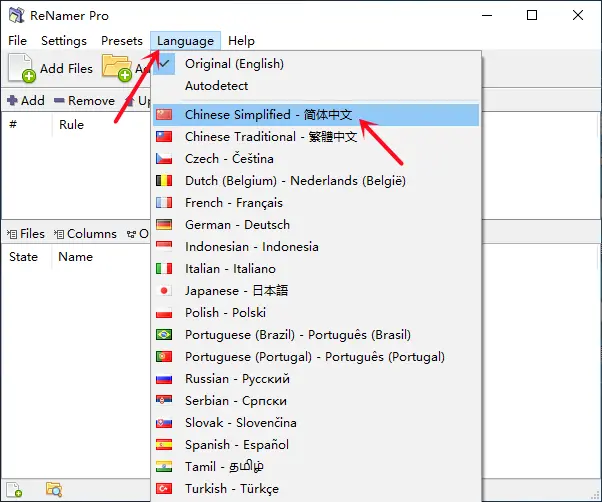Click the folder search icon in status bar
The height and width of the screenshot is (502, 602).
coord(54,490)
